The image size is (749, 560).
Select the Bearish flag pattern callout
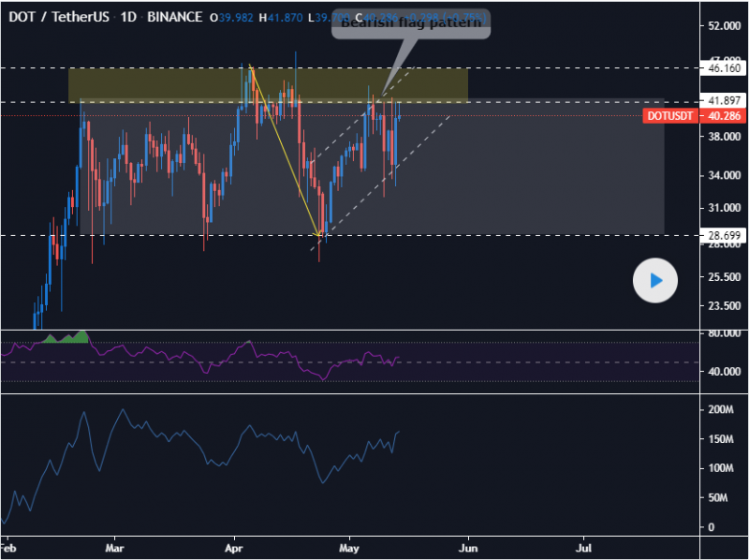[410, 24]
